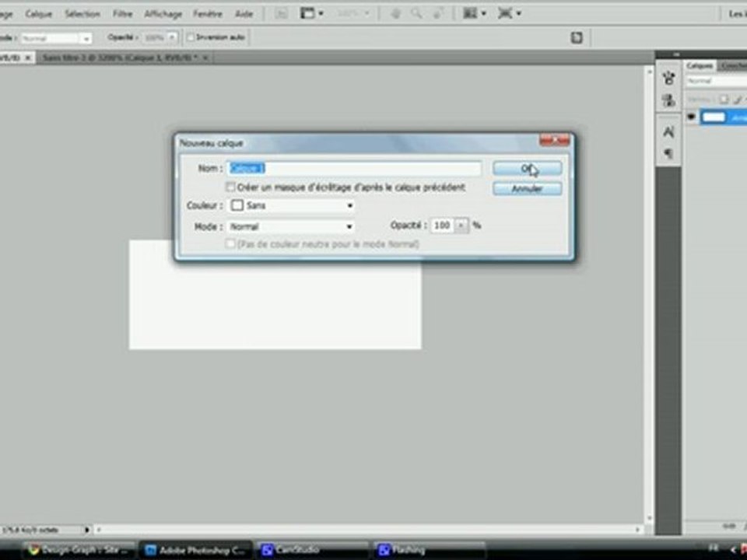Close the Nouveau calque dialog

554,140
